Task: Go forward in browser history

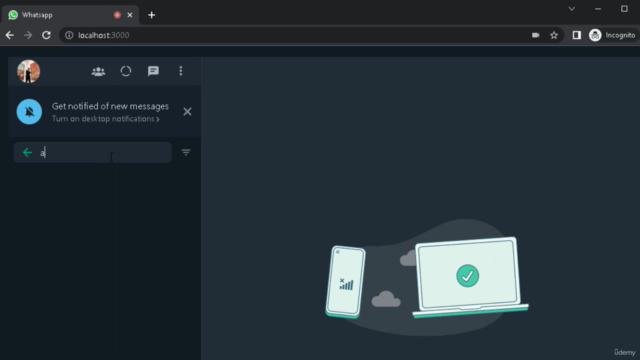Action: pos(28,36)
